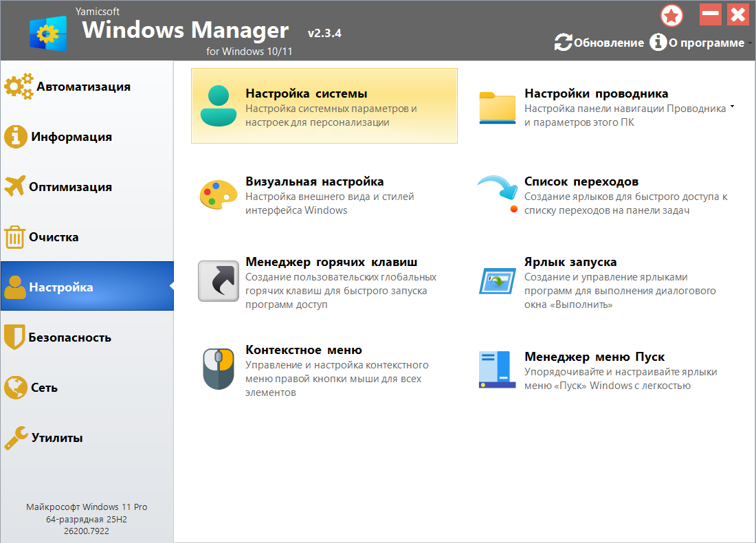
Task: Open the Информация section
Action: pyautogui.click(x=71, y=137)
